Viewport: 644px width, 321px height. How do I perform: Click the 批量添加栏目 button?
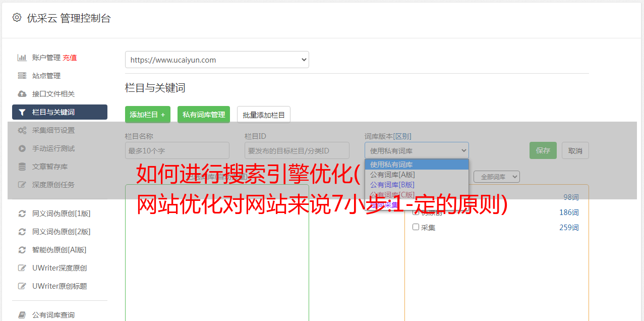pyautogui.click(x=264, y=115)
